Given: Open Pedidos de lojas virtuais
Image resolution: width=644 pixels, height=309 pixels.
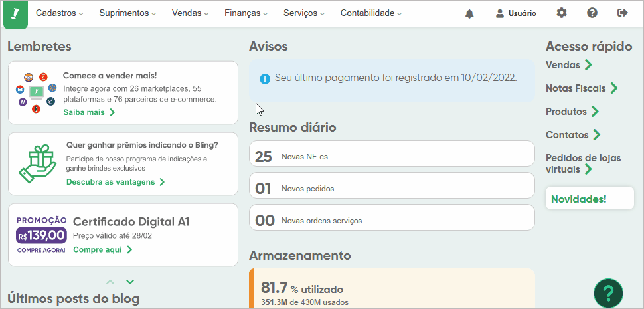Looking at the screenshot, I should pos(583,163).
